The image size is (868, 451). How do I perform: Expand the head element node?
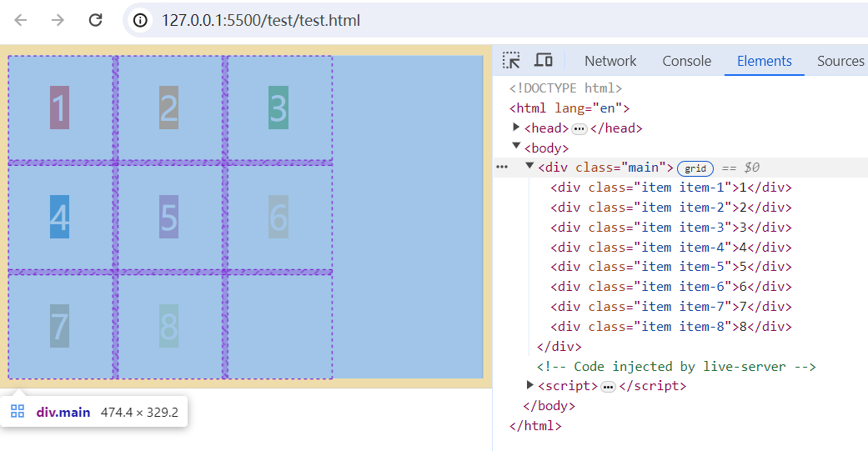pos(516,128)
